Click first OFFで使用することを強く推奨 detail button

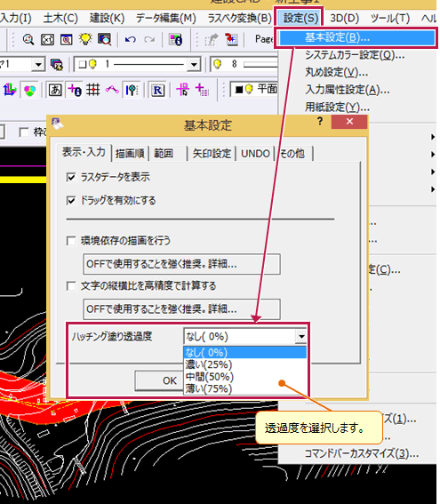click(181, 264)
